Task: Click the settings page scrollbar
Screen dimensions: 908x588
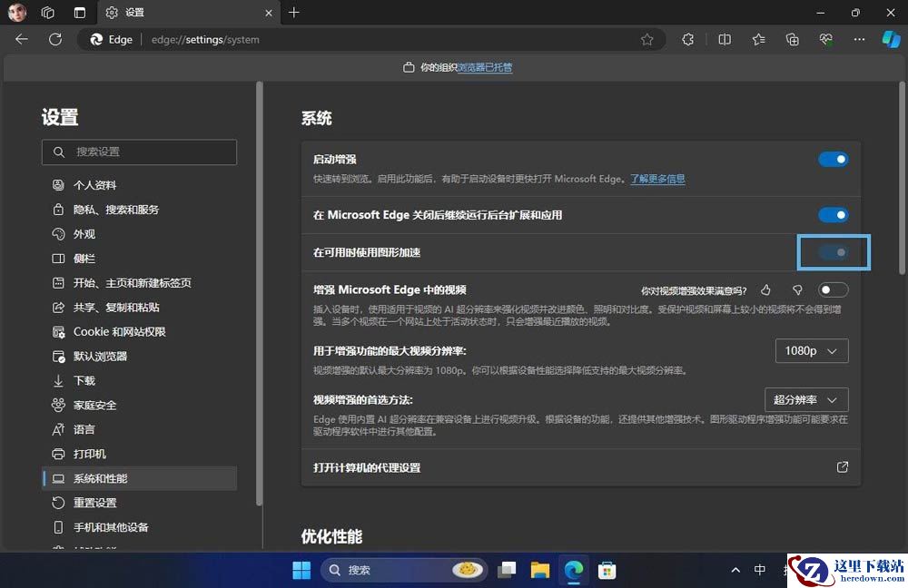Action: (x=902, y=178)
